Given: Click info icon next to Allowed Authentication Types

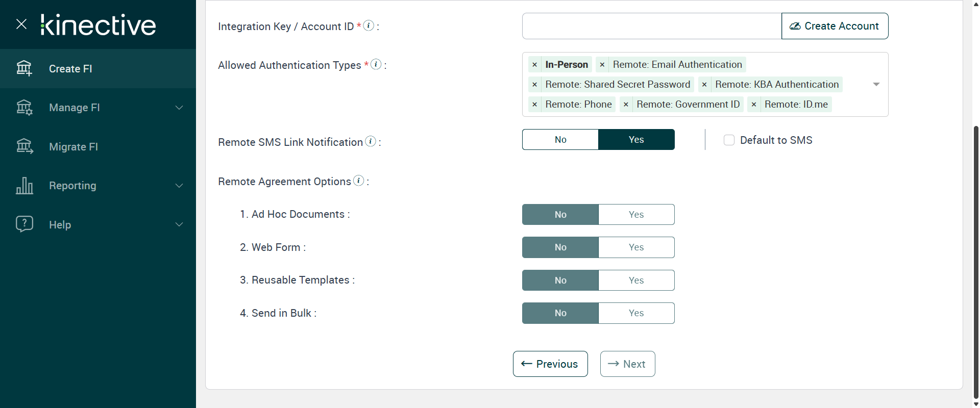Looking at the screenshot, I should pos(376,64).
